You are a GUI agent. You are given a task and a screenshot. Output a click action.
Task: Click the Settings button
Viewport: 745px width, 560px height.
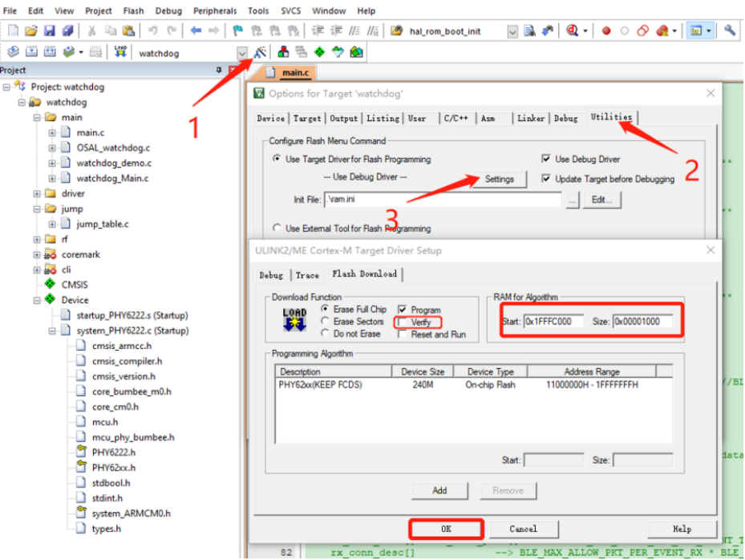(x=500, y=179)
